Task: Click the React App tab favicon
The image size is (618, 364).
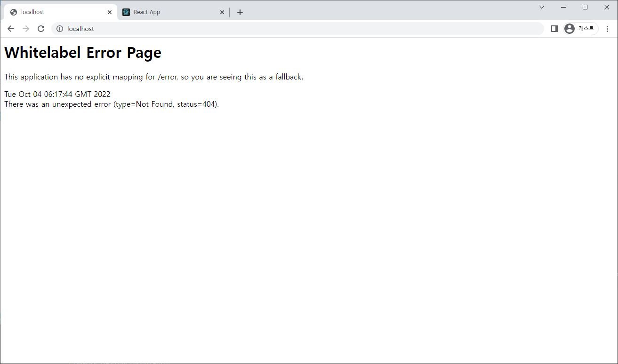Action: (126, 12)
